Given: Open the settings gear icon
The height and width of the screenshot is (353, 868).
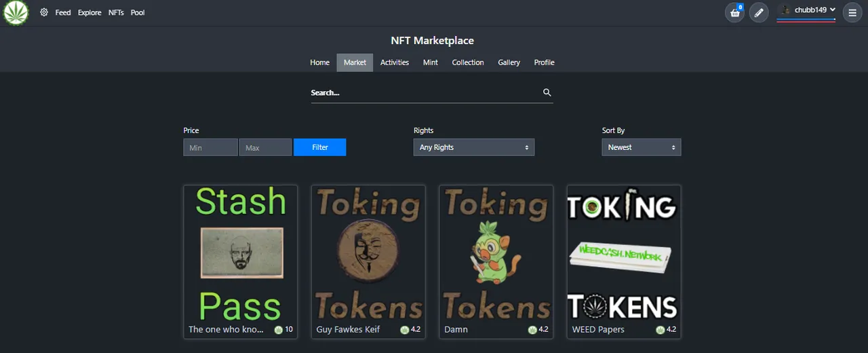Looking at the screenshot, I should click(44, 12).
